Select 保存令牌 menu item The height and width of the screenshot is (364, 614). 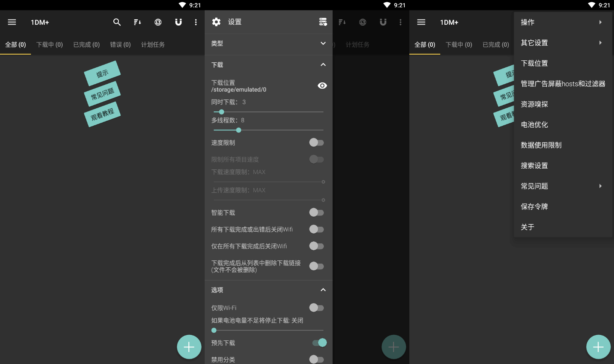(564, 207)
